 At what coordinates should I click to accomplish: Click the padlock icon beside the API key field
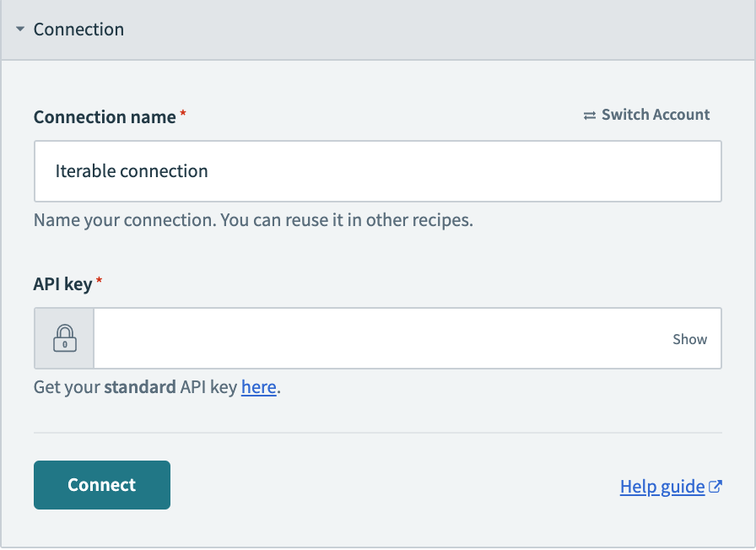(x=63, y=338)
